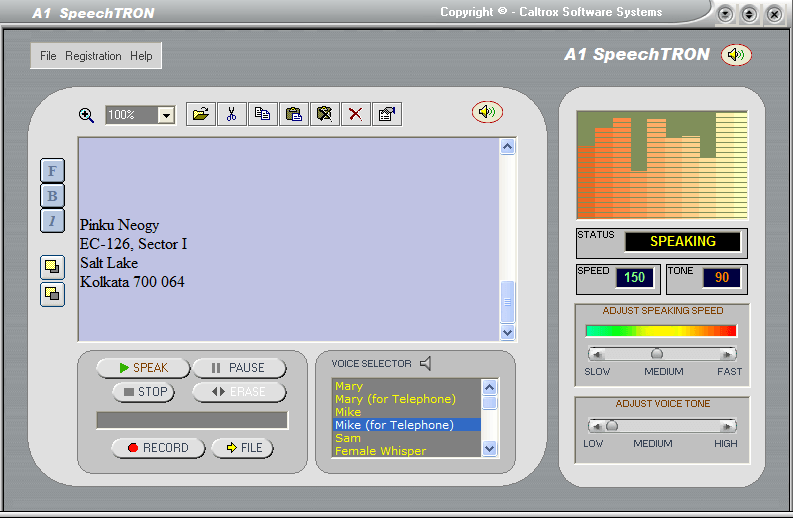The height and width of the screenshot is (518, 793).
Task: Click the line 'EC-126, Sector I'
Action: point(134,244)
